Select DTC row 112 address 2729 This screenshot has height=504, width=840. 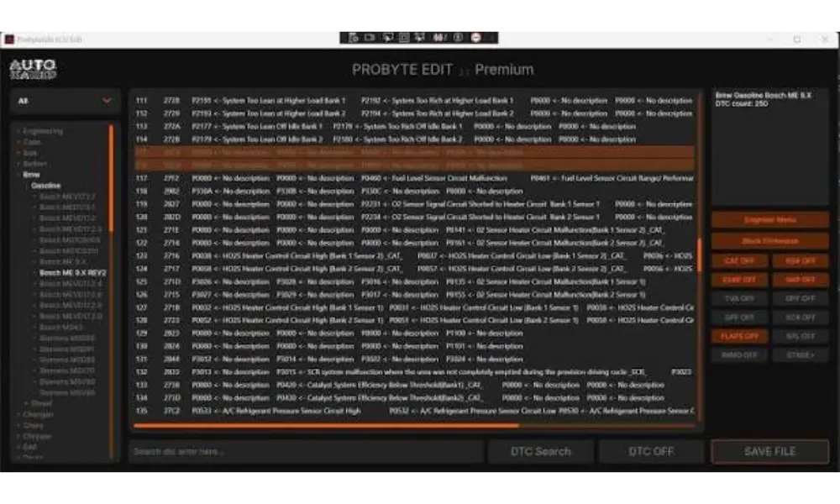click(x=414, y=113)
